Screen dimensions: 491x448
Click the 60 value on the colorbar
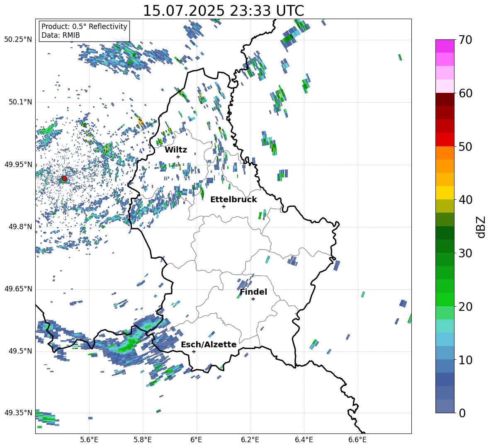[465, 93]
